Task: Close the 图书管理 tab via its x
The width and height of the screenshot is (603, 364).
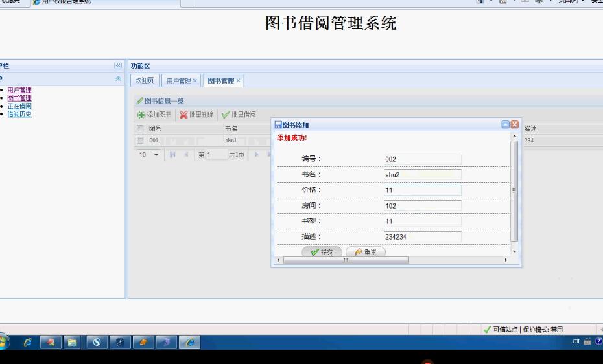Action: pyautogui.click(x=238, y=80)
